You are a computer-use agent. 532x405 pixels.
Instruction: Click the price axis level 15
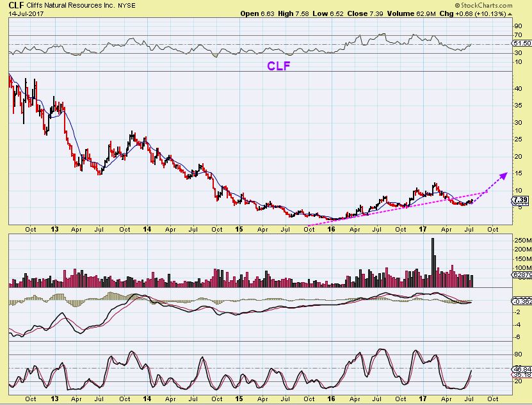pyautogui.click(x=518, y=173)
